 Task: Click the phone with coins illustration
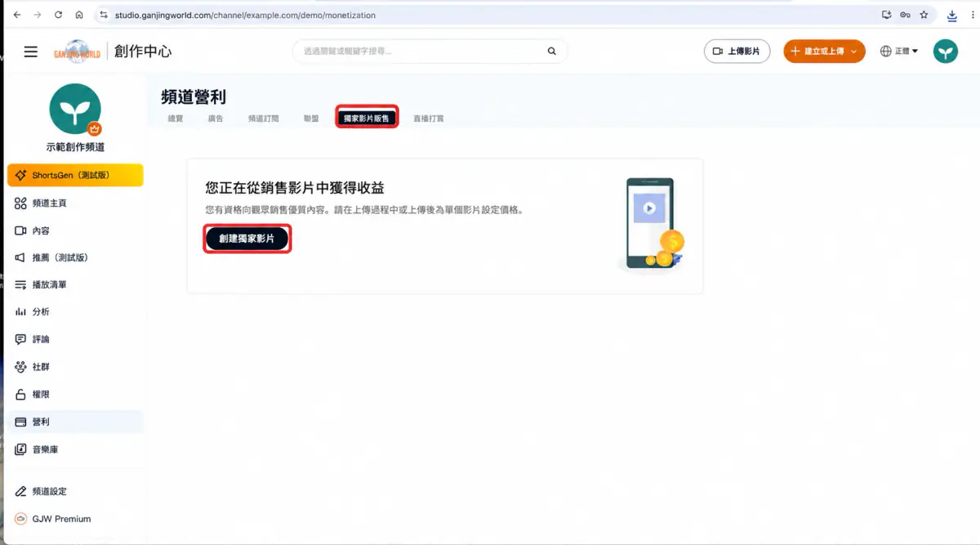click(x=655, y=223)
